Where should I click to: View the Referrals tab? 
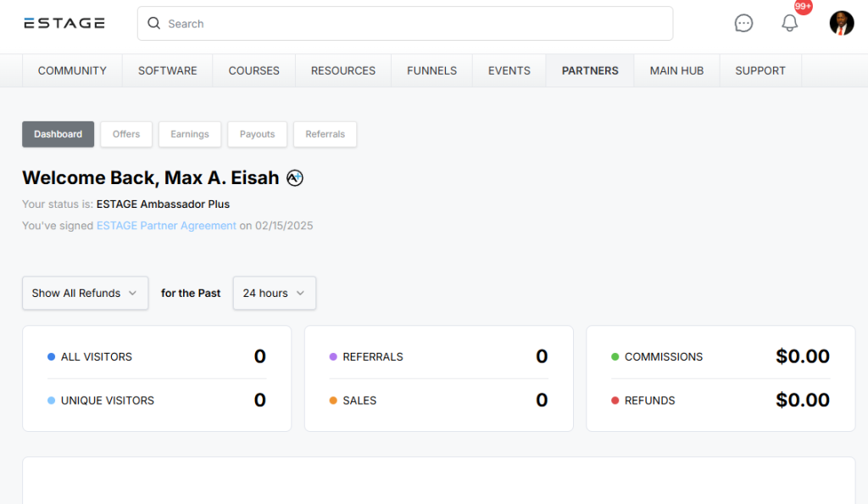325,134
